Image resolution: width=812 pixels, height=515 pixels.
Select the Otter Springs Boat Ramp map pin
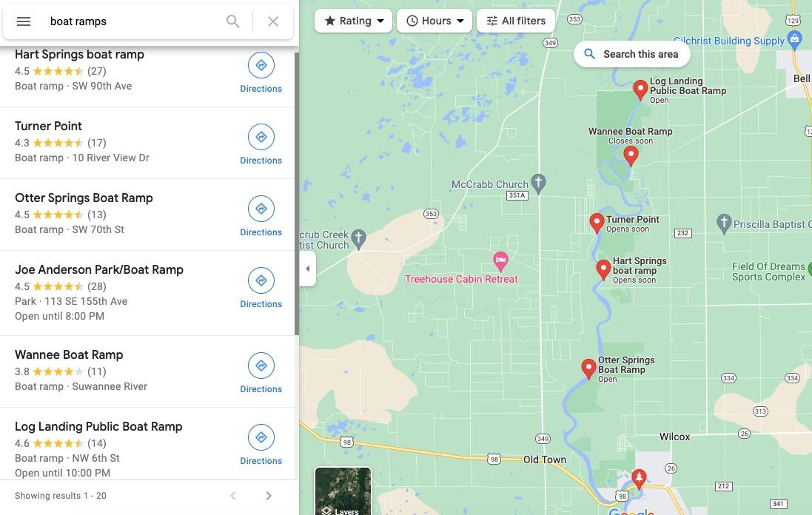588,368
